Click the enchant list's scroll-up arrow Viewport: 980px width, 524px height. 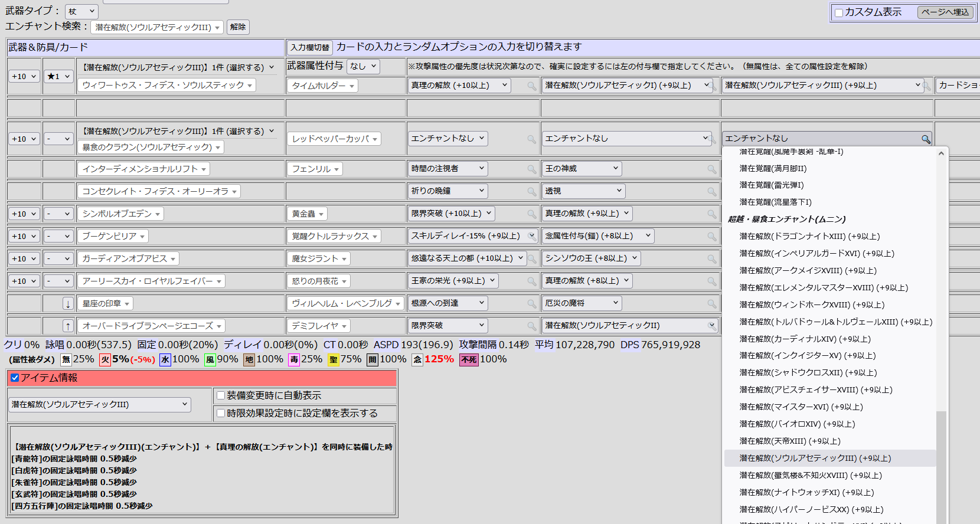click(941, 153)
